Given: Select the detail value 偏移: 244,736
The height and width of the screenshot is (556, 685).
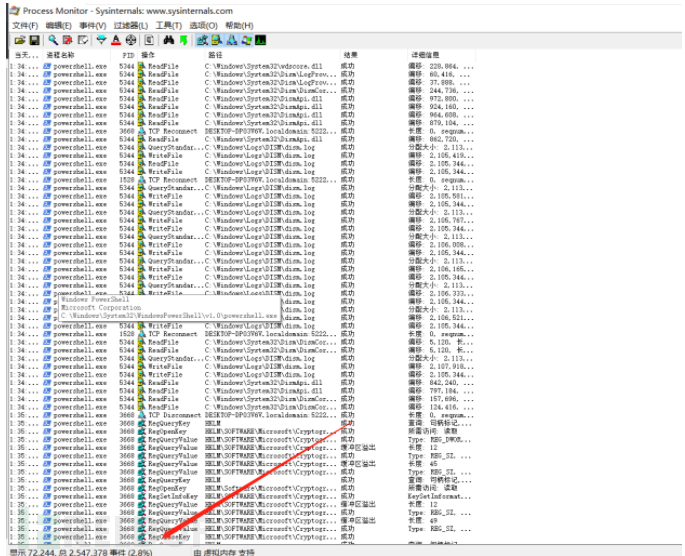Looking at the screenshot, I should pyautogui.click(x=440, y=91).
